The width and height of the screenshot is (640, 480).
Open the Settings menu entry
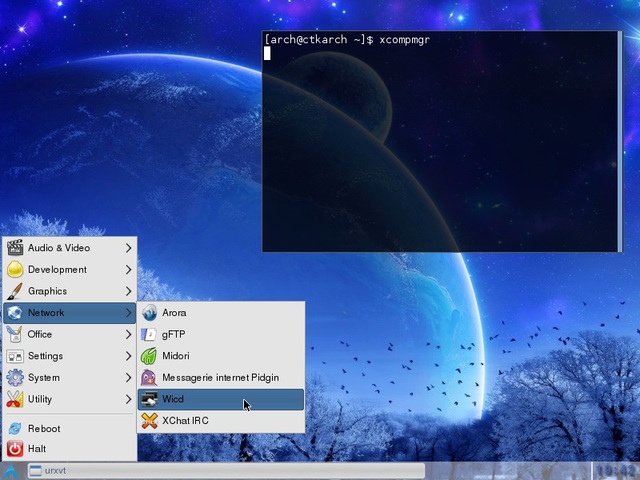(69, 356)
